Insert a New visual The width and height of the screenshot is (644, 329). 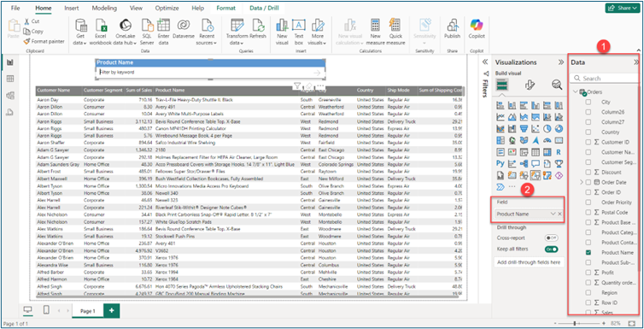pyautogui.click(x=282, y=32)
